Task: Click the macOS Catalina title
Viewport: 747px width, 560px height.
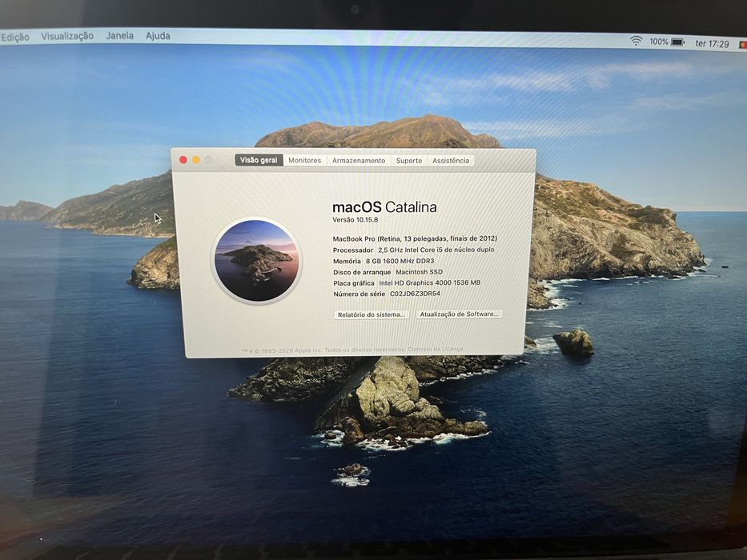Action: (384, 207)
